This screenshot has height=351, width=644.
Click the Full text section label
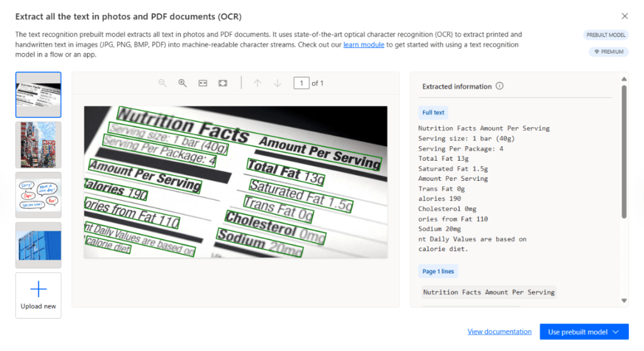tap(433, 113)
